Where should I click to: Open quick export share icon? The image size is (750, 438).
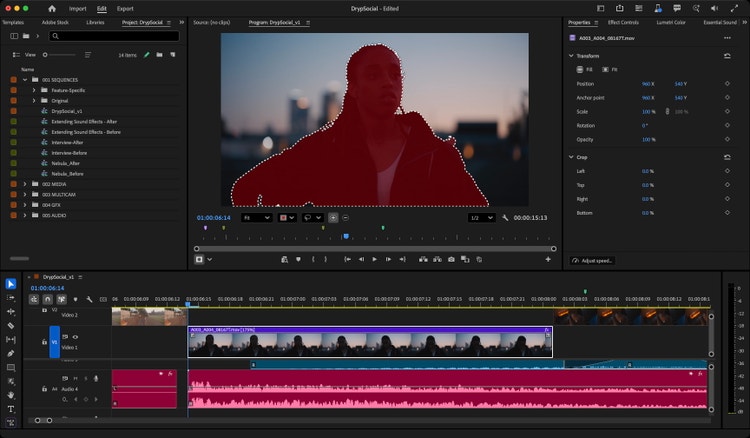tap(620, 8)
